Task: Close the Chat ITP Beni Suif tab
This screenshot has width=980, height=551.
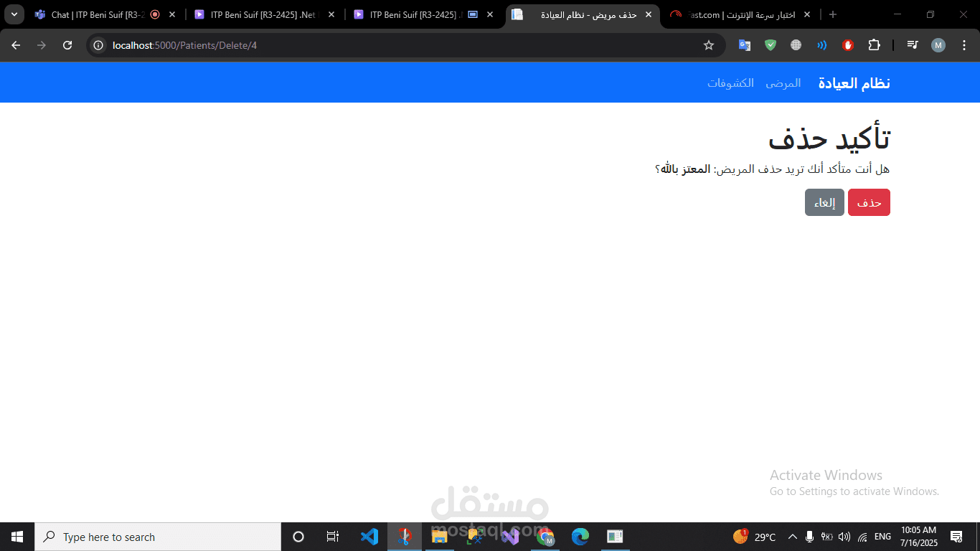Action: (x=172, y=14)
